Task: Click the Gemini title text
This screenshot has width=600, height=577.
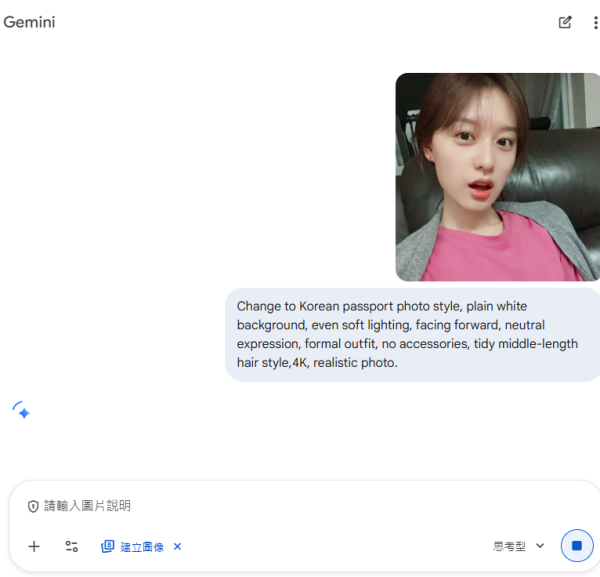Action: pyautogui.click(x=29, y=22)
